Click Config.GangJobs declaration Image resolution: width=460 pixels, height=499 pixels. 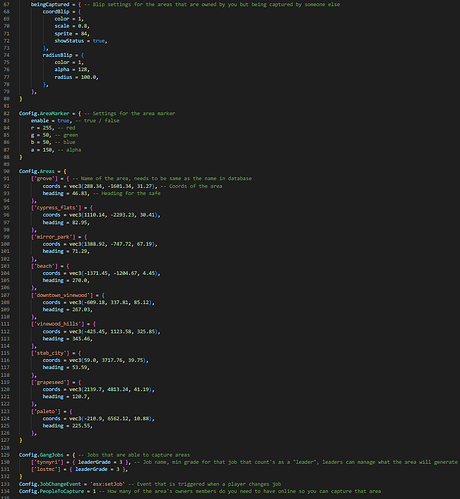tap(41, 455)
